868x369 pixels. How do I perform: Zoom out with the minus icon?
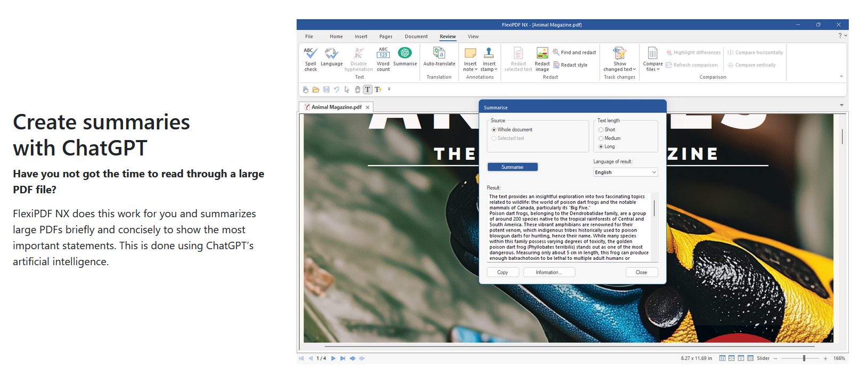(x=775, y=358)
